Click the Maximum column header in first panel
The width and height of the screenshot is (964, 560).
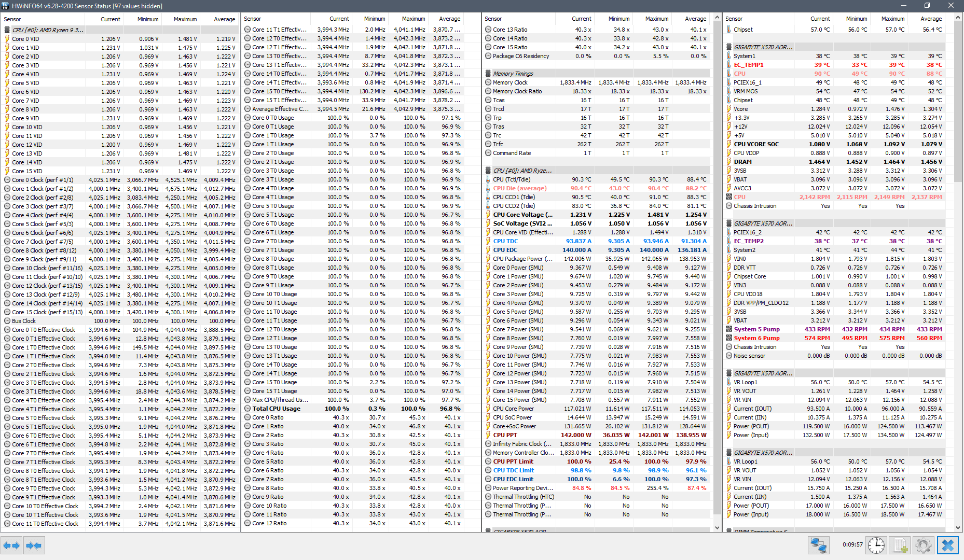coord(185,19)
